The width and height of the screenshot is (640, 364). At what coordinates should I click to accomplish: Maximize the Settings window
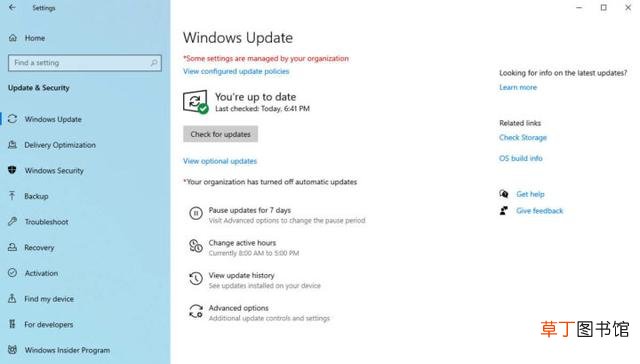pos(603,7)
